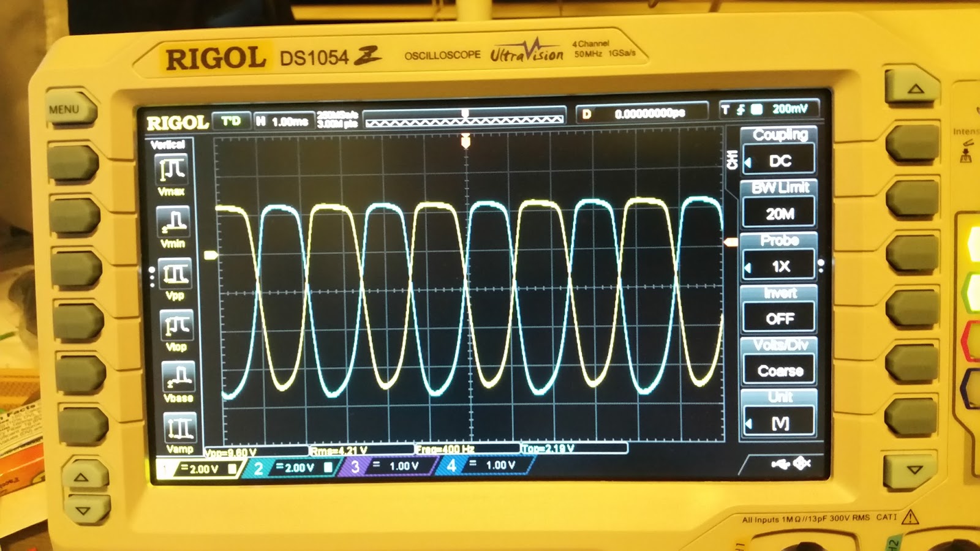Viewport: 980px width, 551px height.
Task: Click the trigger rising-edge icon
Action: click(741, 110)
